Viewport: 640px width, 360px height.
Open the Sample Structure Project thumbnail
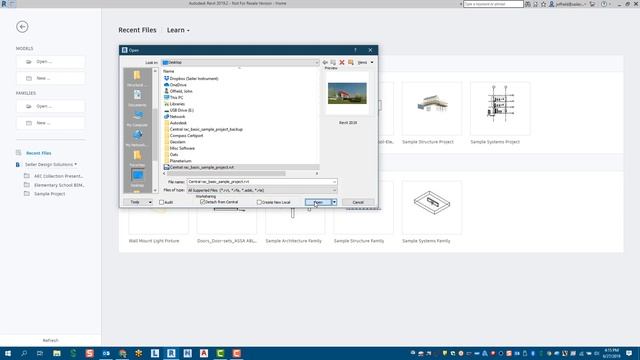click(431, 109)
